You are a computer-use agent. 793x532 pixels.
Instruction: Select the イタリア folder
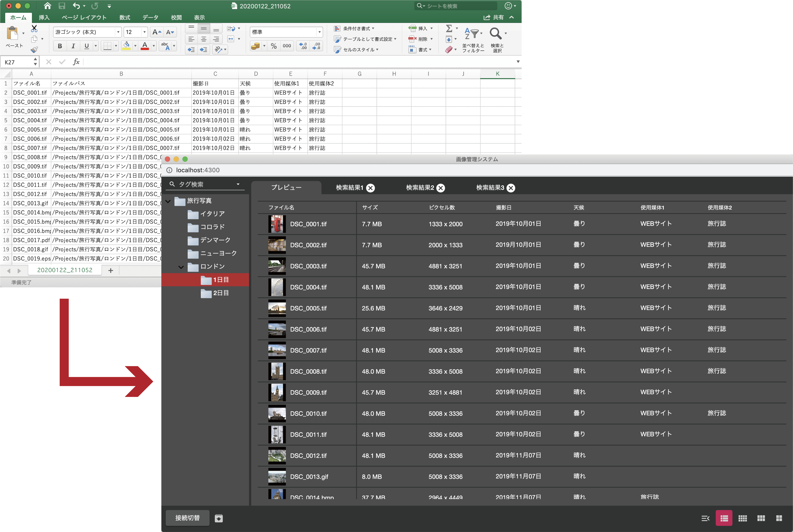pyautogui.click(x=206, y=214)
